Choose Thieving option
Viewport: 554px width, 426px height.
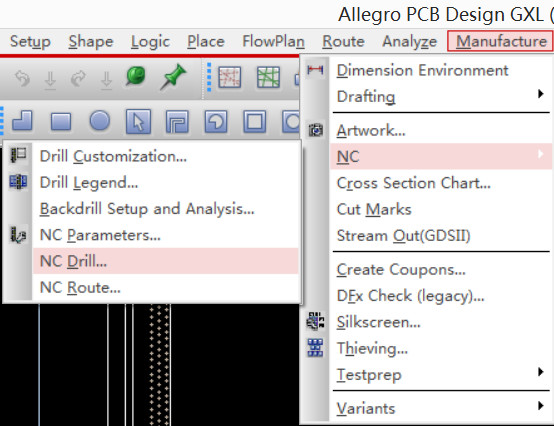441,348
